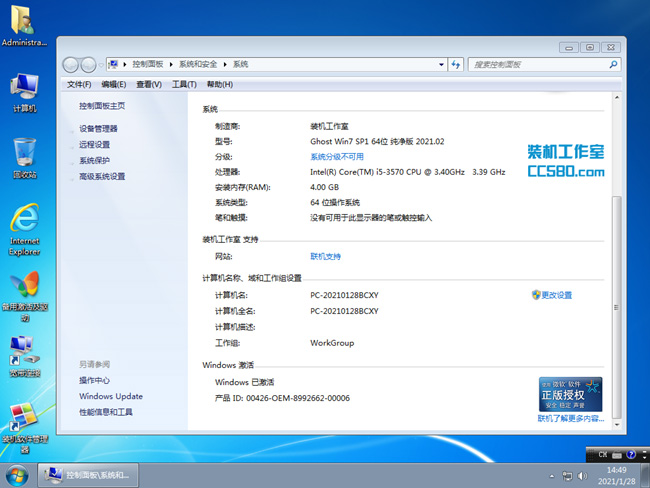
Task: Click the back navigation arrow button
Action: pyautogui.click(x=71, y=65)
